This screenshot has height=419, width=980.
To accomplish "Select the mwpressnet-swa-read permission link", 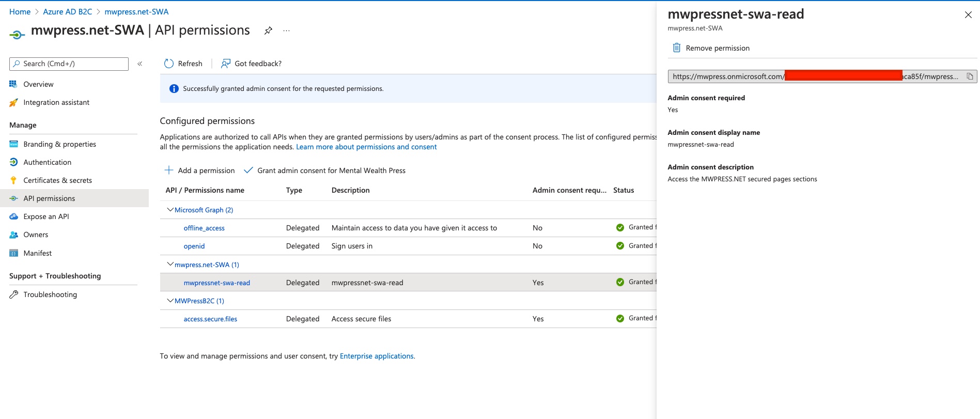I will click(x=217, y=283).
